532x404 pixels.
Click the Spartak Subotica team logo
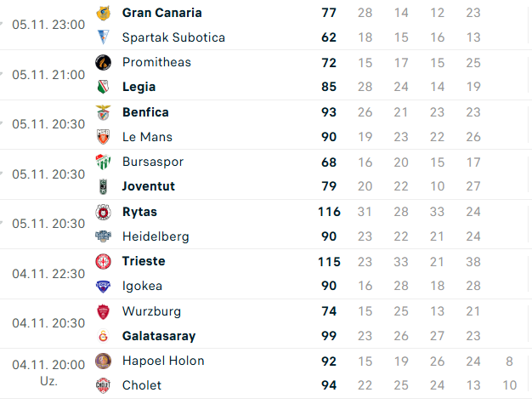(104, 37)
